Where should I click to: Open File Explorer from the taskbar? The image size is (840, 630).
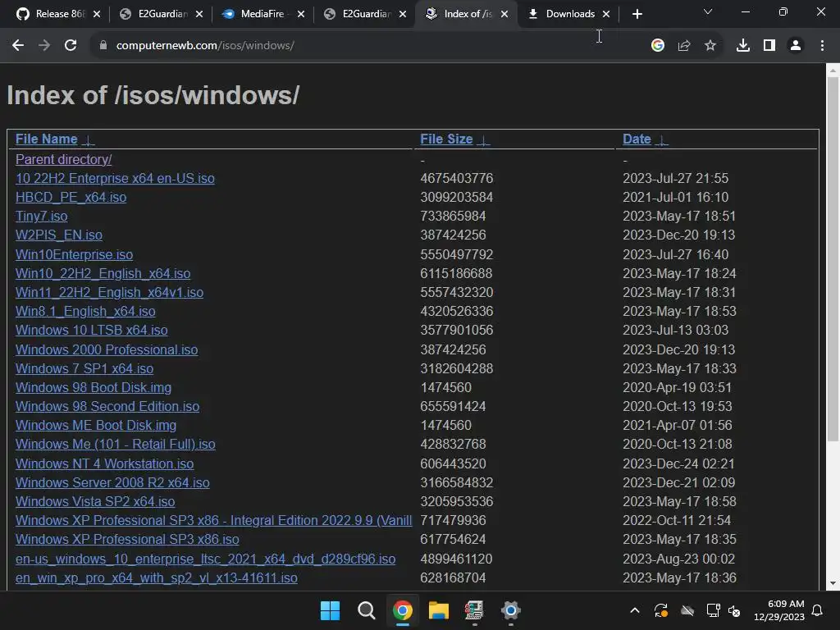coord(439,610)
